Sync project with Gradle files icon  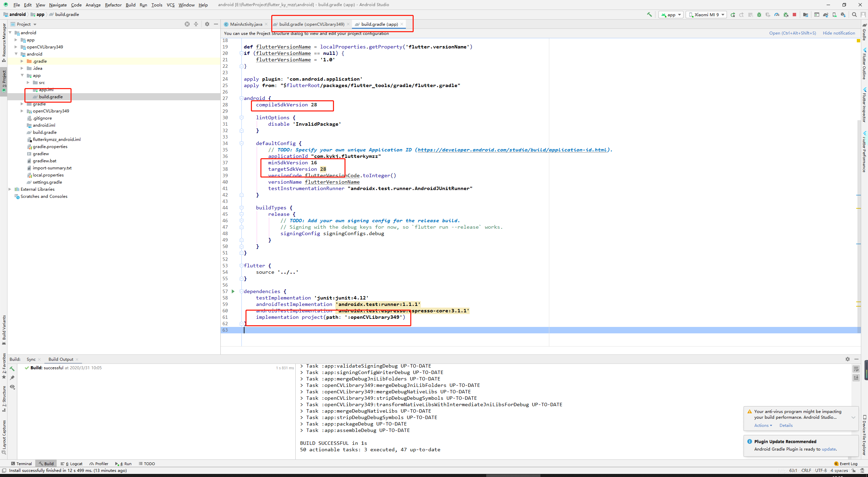[826, 15]
